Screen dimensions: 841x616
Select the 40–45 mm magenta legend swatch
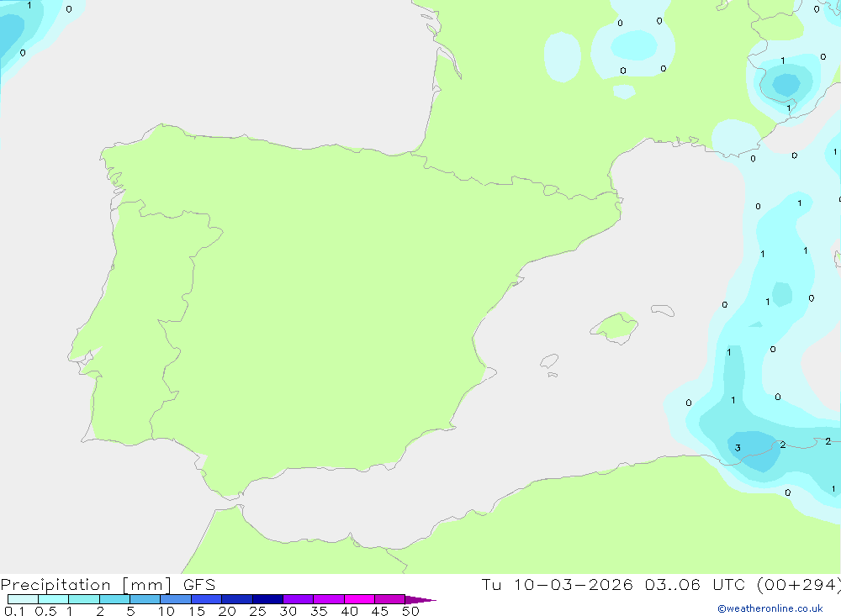coord(359,599)
